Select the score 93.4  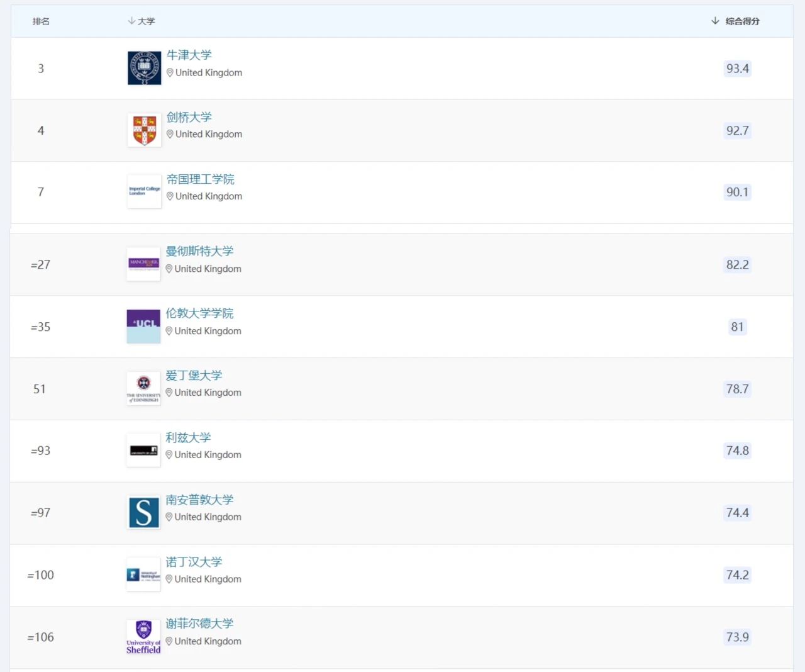738,69
